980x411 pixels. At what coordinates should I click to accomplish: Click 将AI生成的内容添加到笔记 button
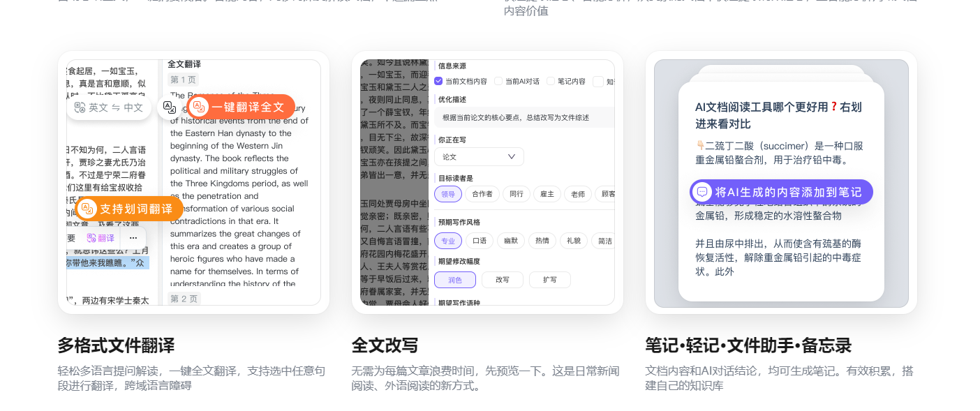click(x=782, y=191)
